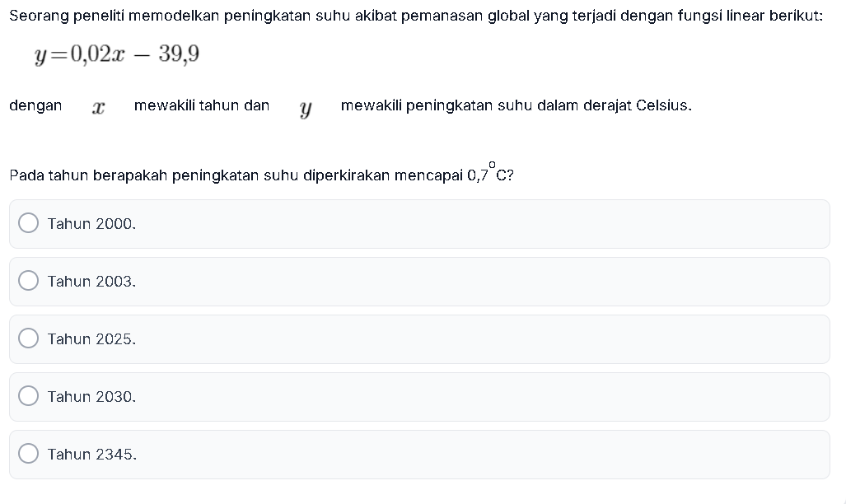Click the 'Seorang peneliti memodelkan' intro sentence
Image resolution: width=846 pixels, height=504 pixels.
(x=416, y=16)
